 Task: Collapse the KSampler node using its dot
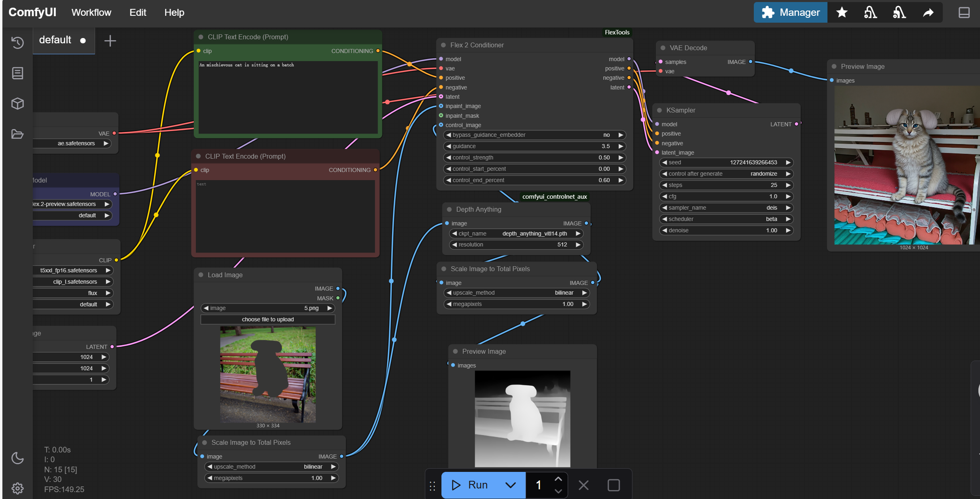(660, 110)
